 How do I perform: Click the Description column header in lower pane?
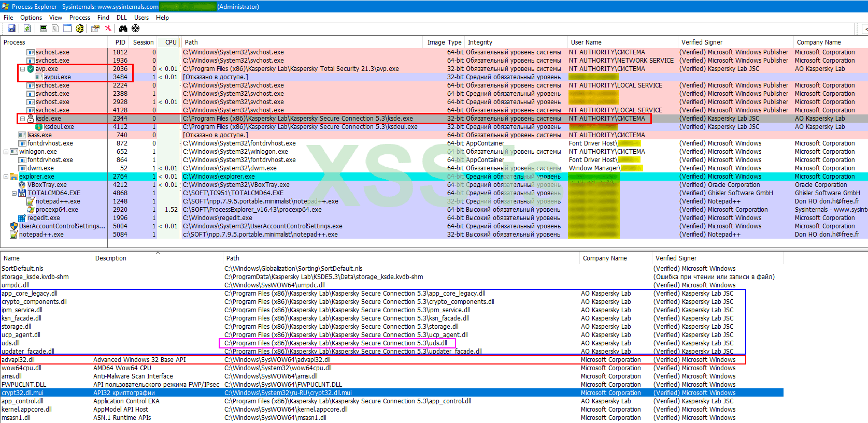coord(111,258)
